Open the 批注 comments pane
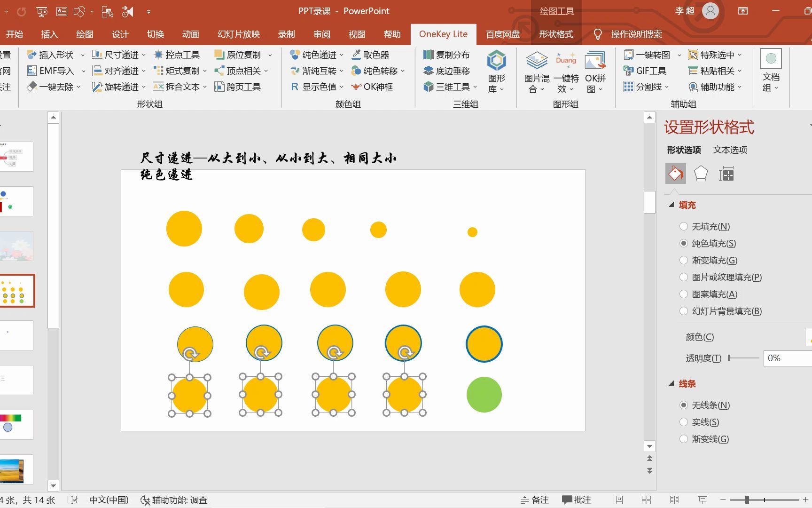812x508 pixels. click(577, 500)
